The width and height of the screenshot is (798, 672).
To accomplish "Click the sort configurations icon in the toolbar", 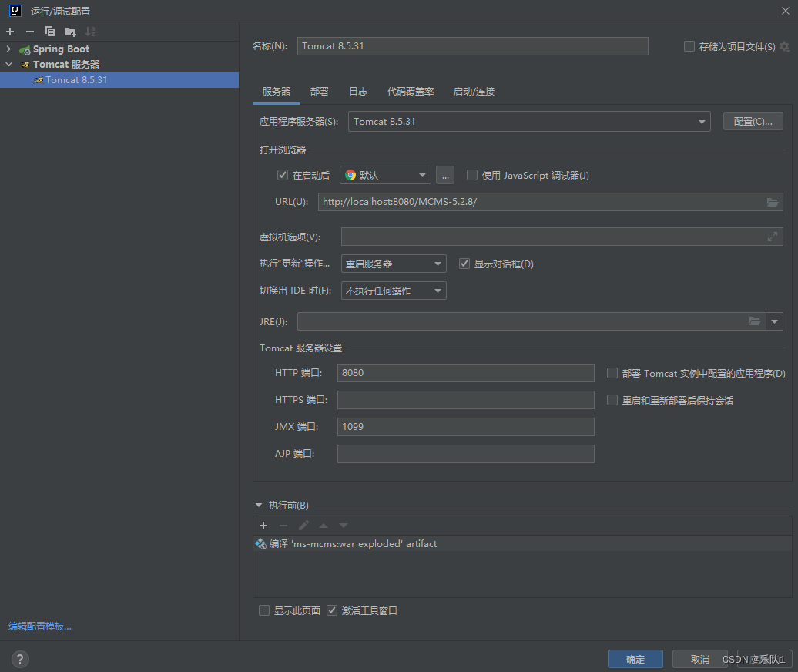I will tap(90, 32).
